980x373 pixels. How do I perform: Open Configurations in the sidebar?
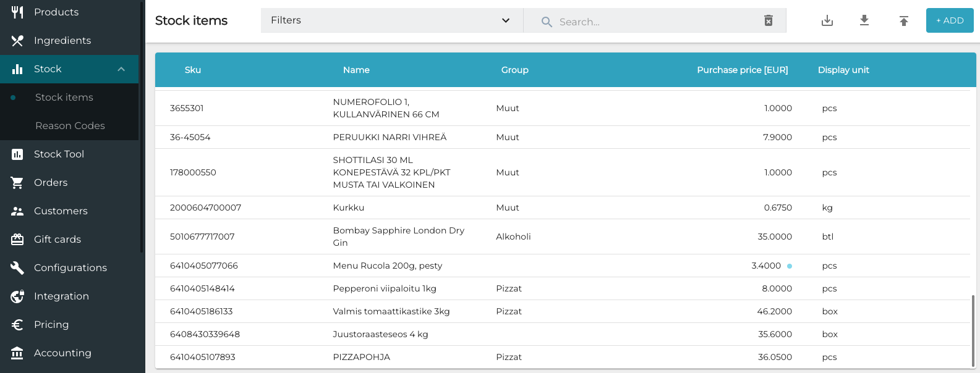[70, 268]
